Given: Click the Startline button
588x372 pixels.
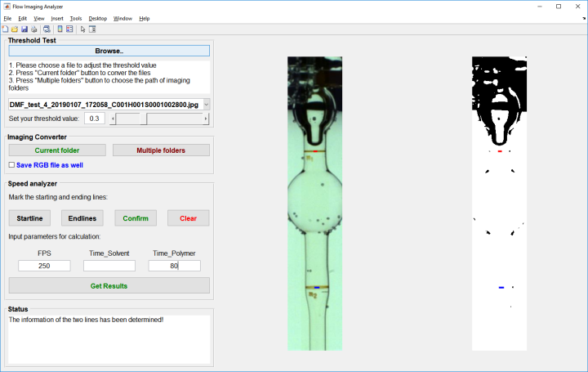Looking at the screenshot, I should click(x=29, y=217).
